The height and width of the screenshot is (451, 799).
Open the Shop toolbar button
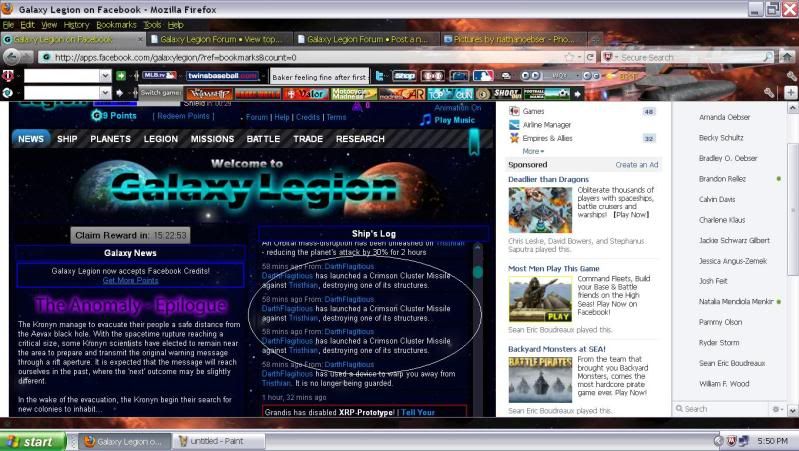[405, 76]
